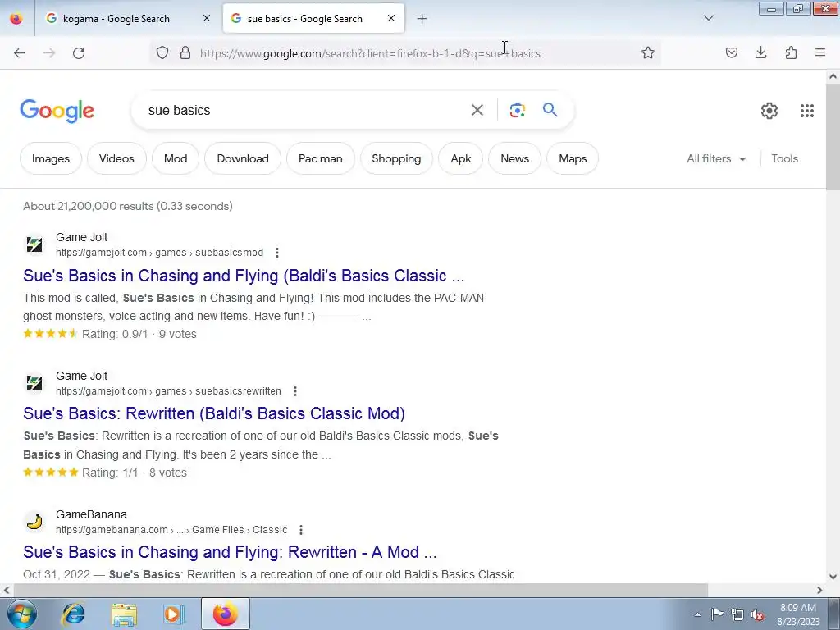Click the vertical scrollbar down arrow
The height and width of the screenshot is (630, 840).
pos(833,577)
